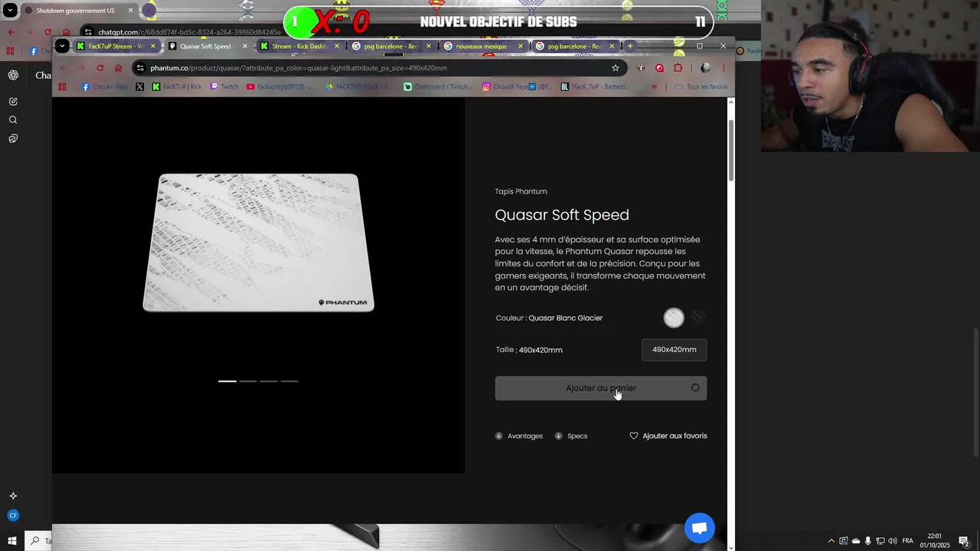Open the browser extensions puzzle icon
The image size is (980, 551).
(x=678, y=68)
